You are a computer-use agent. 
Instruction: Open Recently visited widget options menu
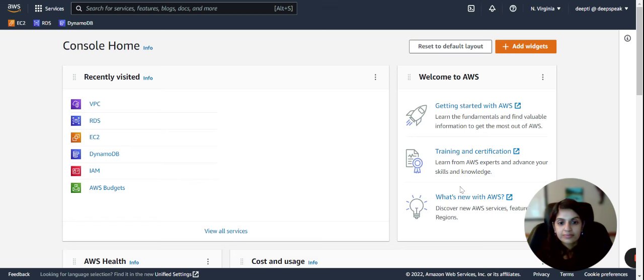375,77
